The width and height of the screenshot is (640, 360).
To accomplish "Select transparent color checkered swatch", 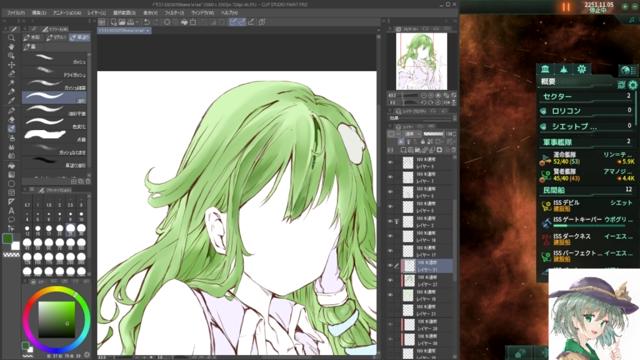I will coord(11,255).
